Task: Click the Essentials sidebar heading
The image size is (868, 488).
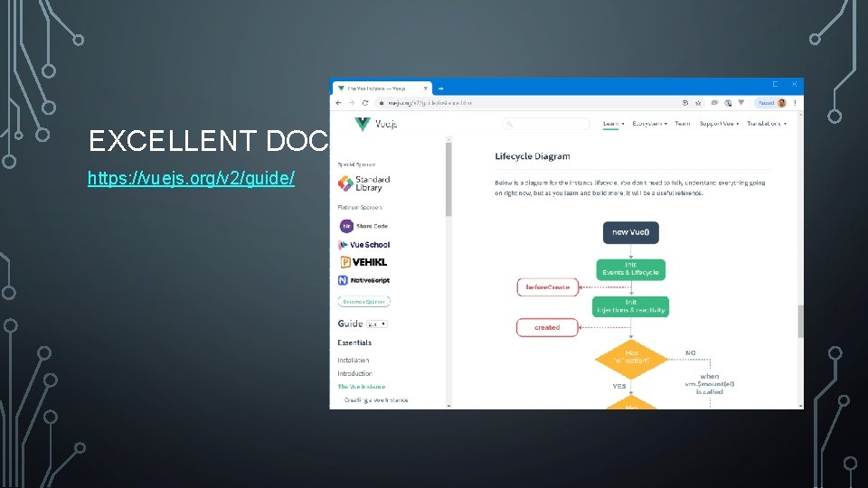Action: tap(354, 343)
